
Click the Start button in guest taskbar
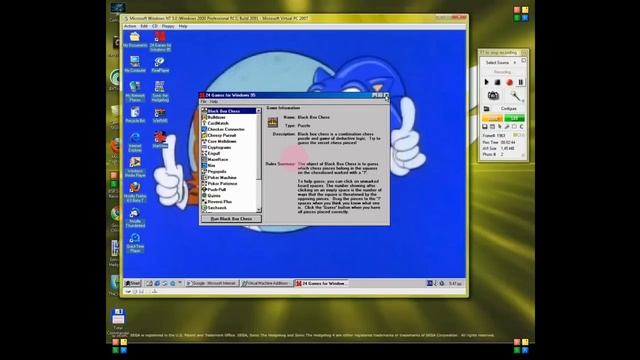[x=133, y=283]
